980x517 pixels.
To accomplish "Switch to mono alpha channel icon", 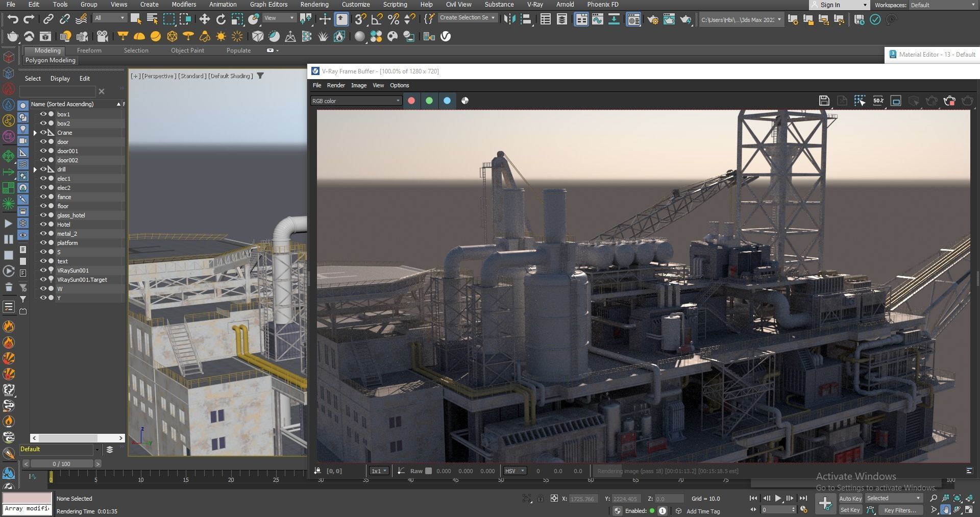I will (x=465, y=101).
